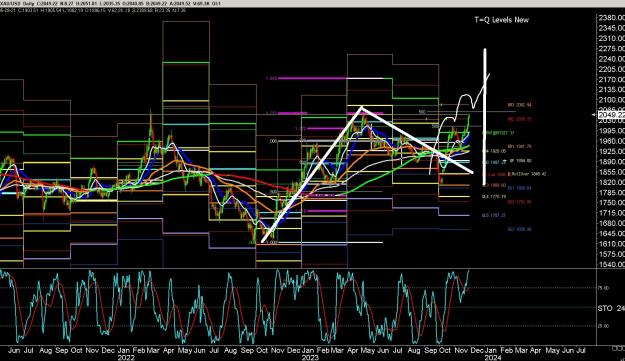Click the 2205.00 price axis label
Image resolution: width=625 pixels, height=361 pixels.
coord(611,69)
